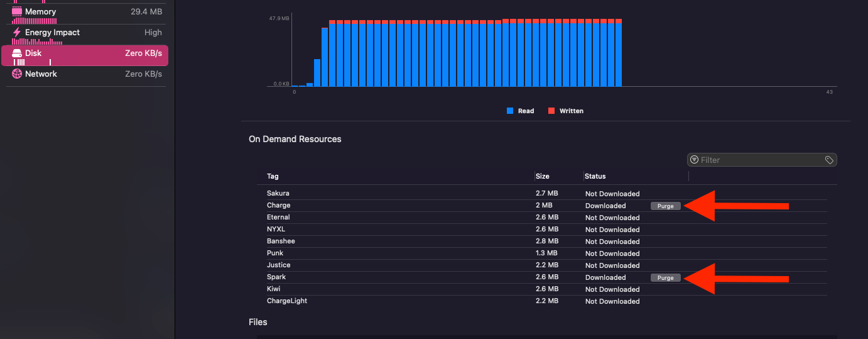
Task: Click the red Written legend swatch
Action: click(551, 111)
